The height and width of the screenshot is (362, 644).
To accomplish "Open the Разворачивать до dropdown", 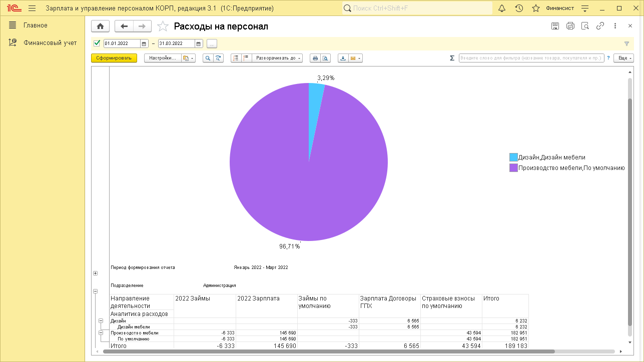I will 278,58.
